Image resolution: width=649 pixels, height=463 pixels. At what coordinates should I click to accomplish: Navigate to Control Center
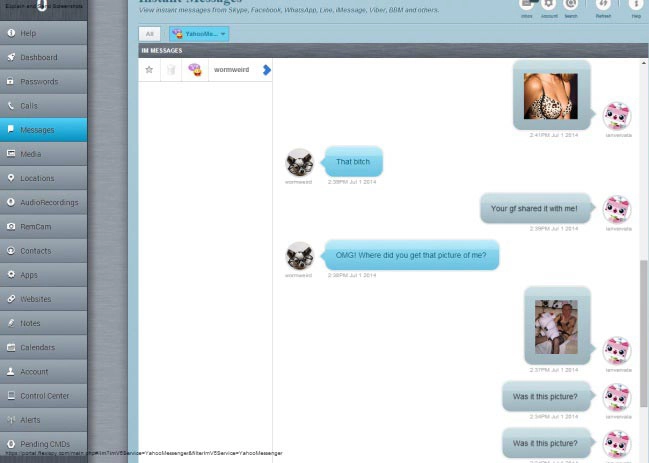43,396
